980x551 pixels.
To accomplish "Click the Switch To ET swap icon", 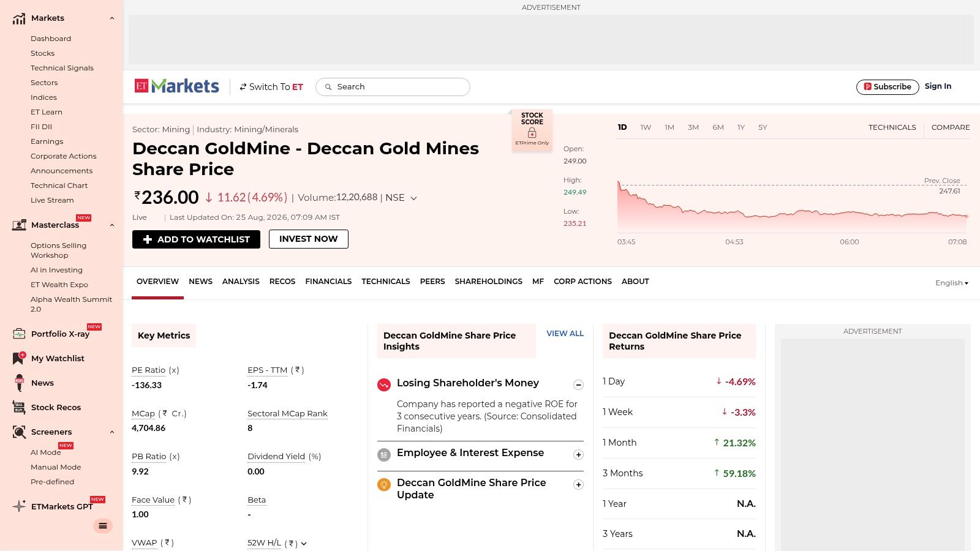I will [x=243, y=87].
